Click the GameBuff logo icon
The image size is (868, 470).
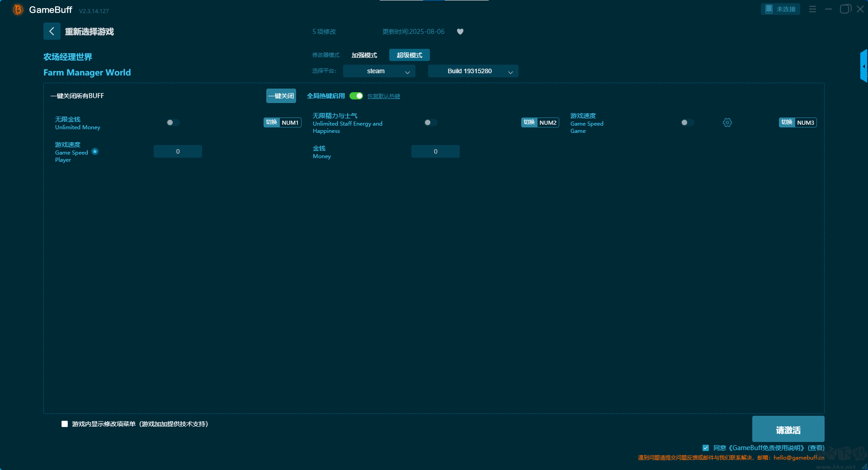(18, 9)
